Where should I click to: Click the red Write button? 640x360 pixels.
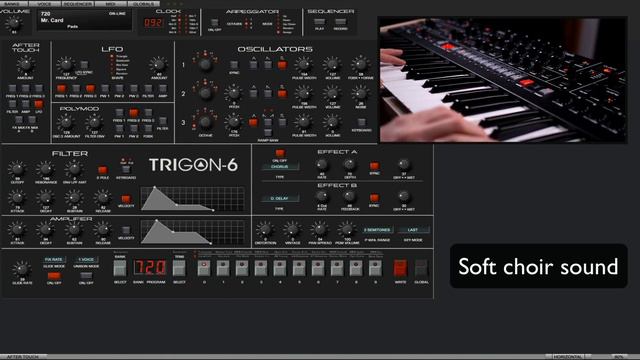click(x=400, y=268)
